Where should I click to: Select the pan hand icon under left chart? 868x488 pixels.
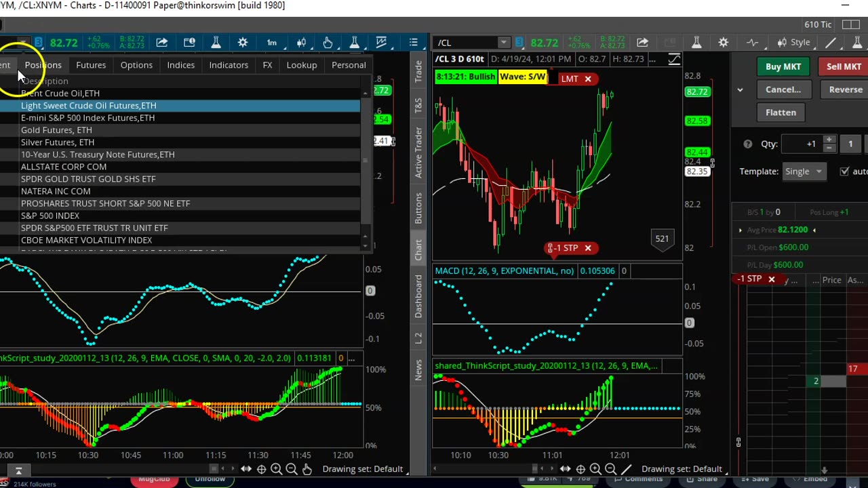coord(307,469)
